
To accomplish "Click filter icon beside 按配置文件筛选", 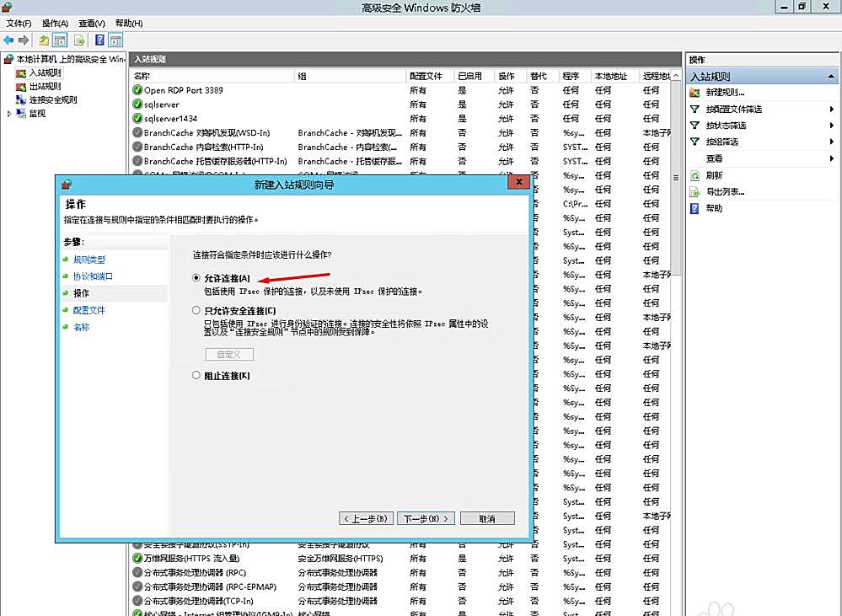I will point(695,109).
